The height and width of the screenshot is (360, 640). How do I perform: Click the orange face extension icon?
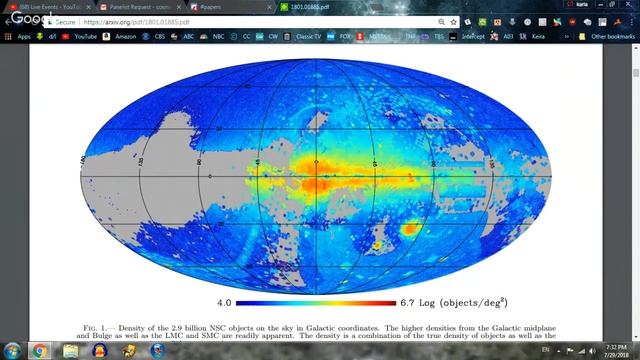pos(497,22)
